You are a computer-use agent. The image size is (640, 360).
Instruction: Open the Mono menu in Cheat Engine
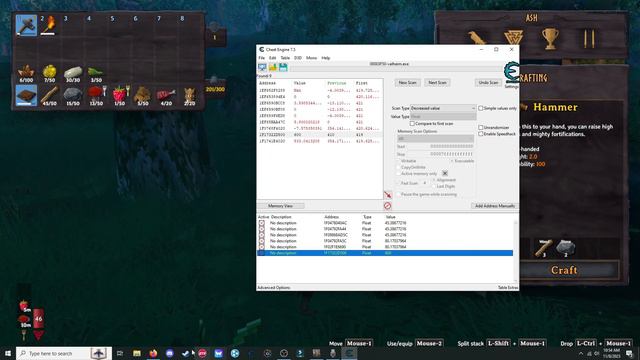[311, 58]
